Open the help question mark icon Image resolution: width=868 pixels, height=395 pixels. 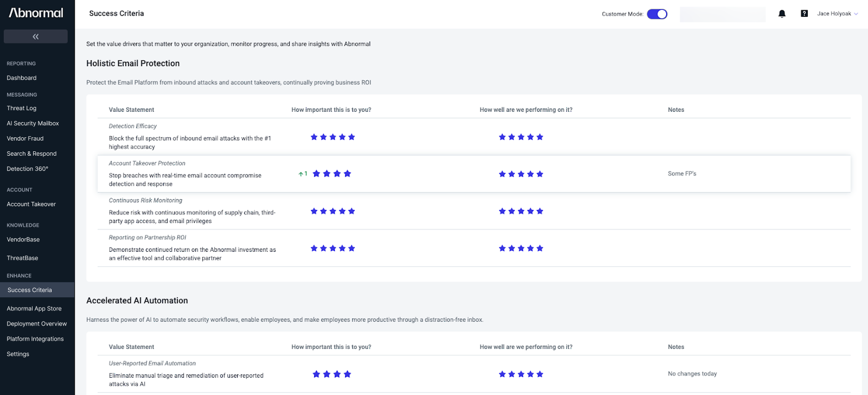tap(804, 14)
